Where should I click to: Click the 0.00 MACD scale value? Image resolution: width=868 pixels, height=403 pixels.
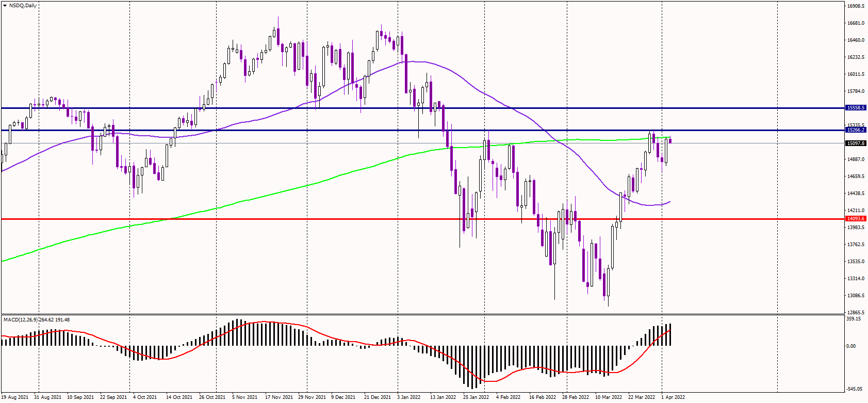pos(851,346)
